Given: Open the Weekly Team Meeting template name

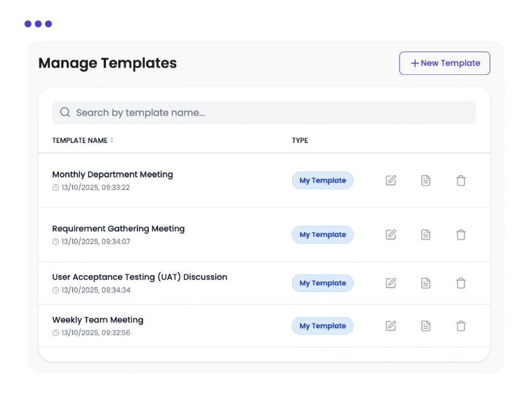Looking at the screenshot, I should (x=98, y=320).
